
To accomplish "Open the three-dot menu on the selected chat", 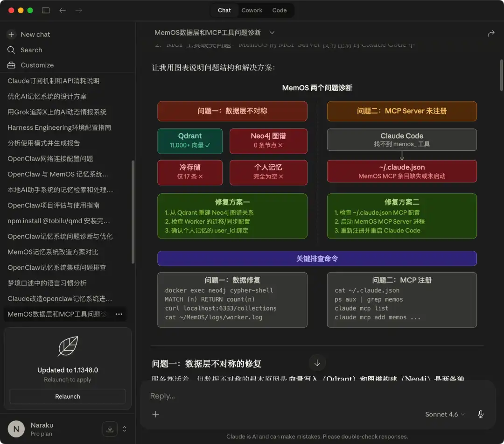I will [119, 314].
